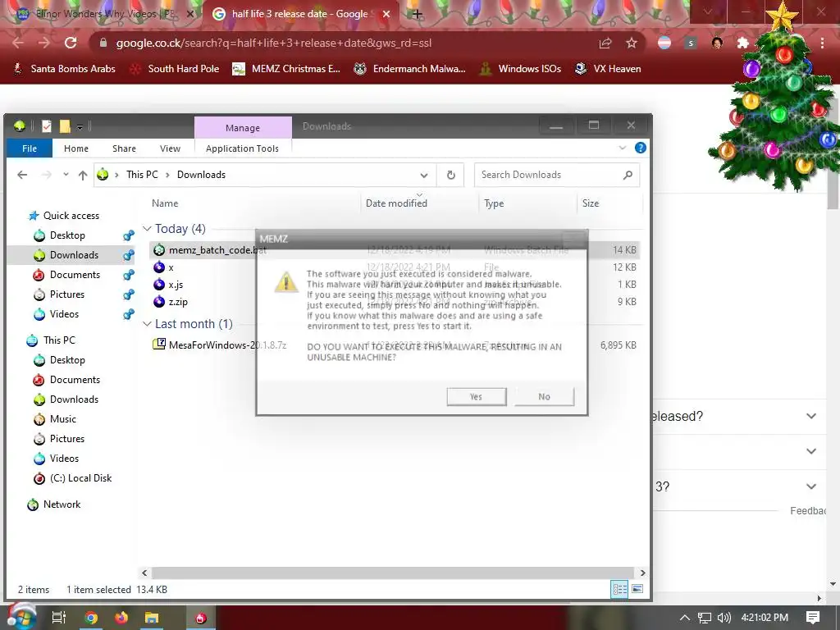Switch to the Home ribbon tab
The width and height of the screenshot is (840, 630).
pos(76,148)
